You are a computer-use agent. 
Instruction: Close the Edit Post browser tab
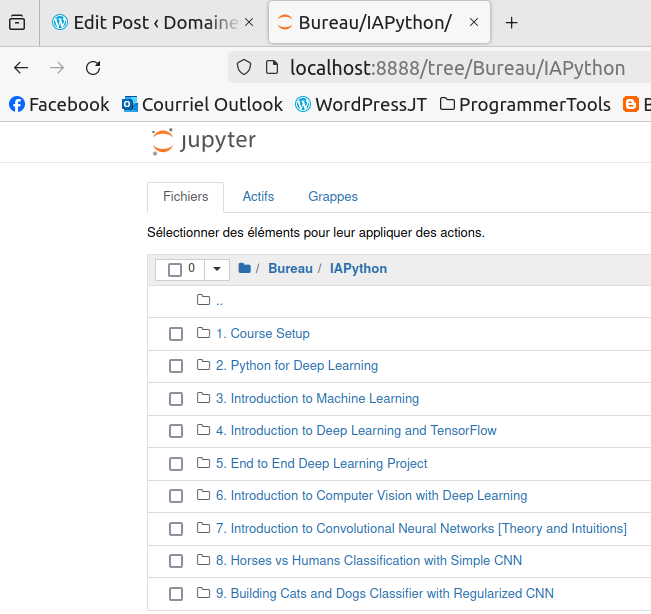click(x=249, y=22)
